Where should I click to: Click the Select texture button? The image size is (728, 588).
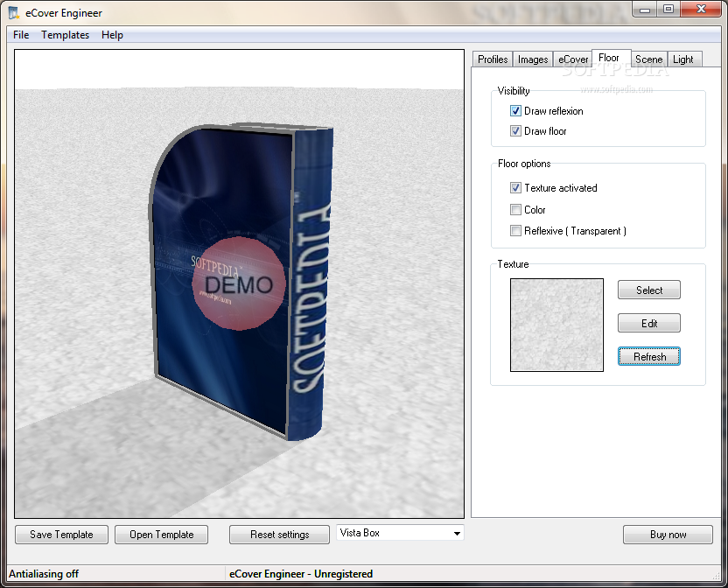pos(649,290)
